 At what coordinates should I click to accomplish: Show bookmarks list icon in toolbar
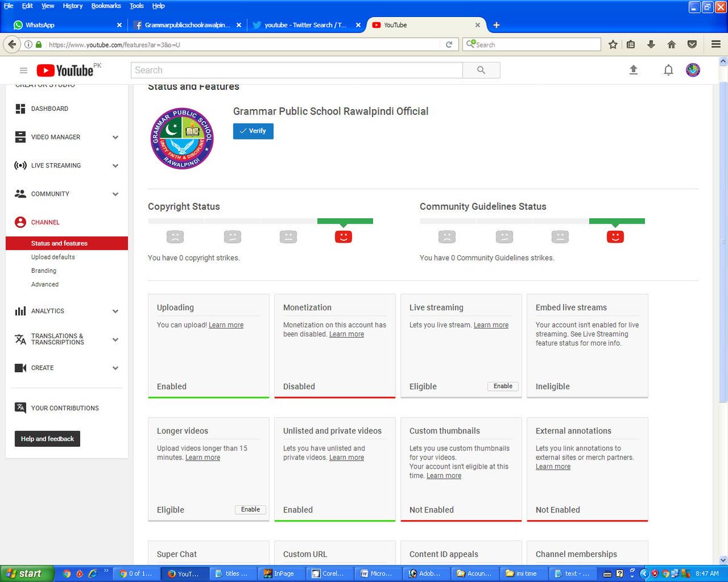pyautogui.click(x=631, y=44)
